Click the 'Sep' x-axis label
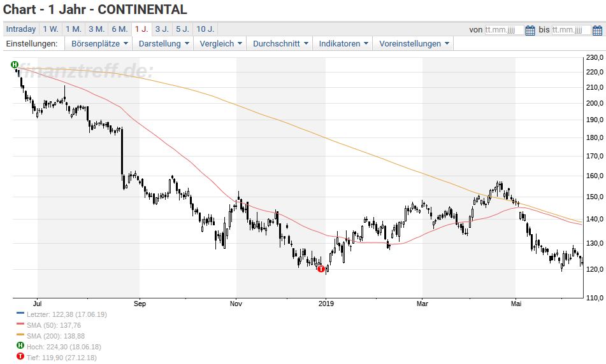The width and height of the screenshot is (606, 364). tap(140, 304)
